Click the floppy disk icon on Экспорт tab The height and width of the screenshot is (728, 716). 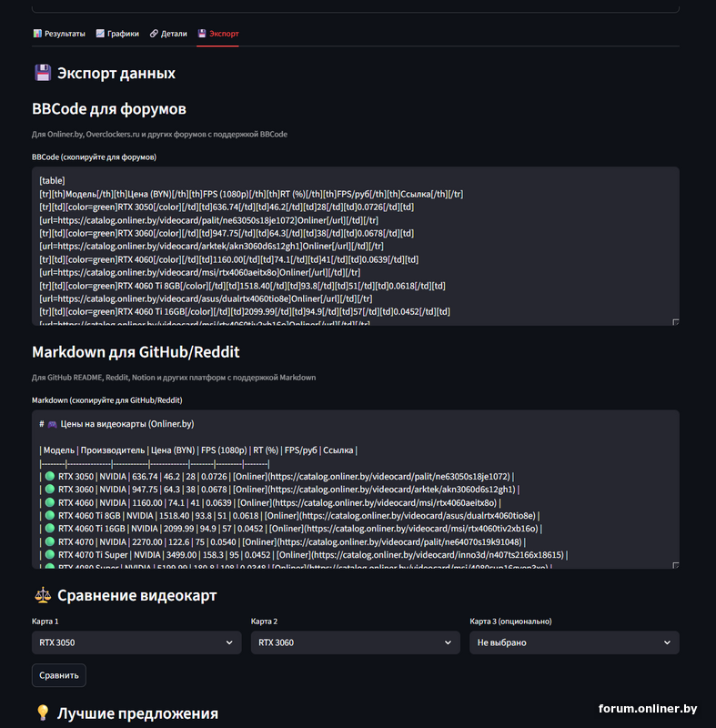(x=202, y=34)
